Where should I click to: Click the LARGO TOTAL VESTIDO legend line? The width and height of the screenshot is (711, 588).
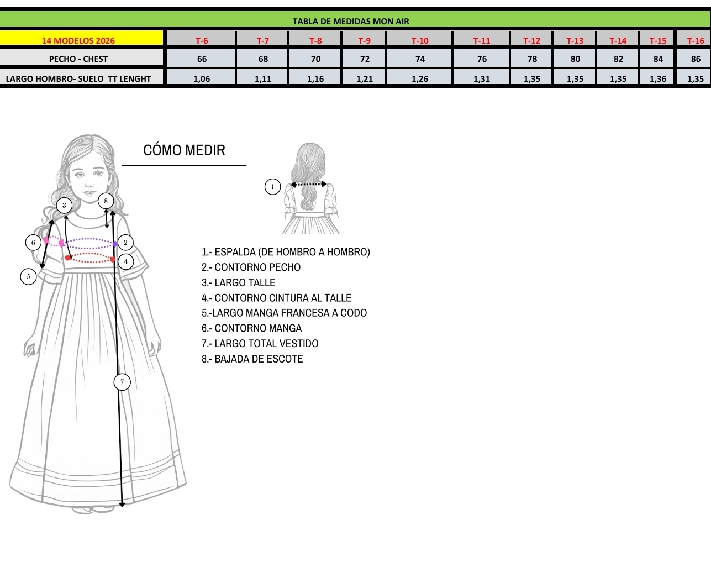pos(260,343)
